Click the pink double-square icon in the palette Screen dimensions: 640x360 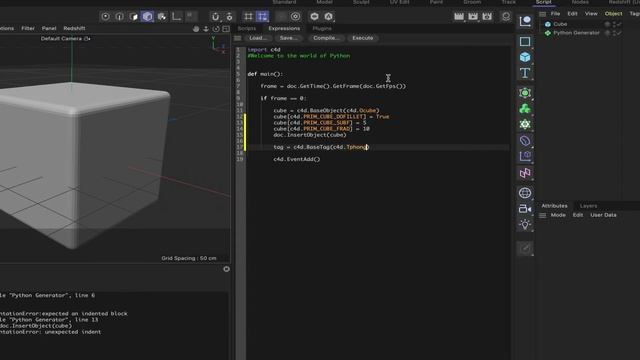pyautogui.click(x=525, y=173)
